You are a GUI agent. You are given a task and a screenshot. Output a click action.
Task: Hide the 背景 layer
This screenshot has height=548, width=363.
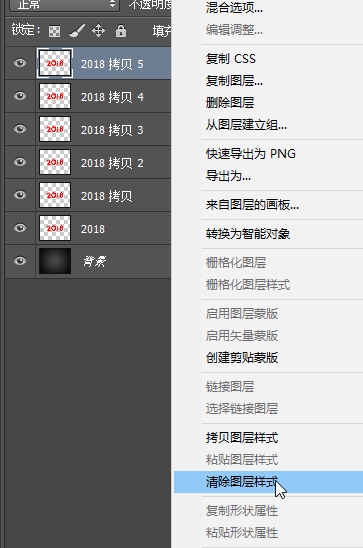pos(20,261)
